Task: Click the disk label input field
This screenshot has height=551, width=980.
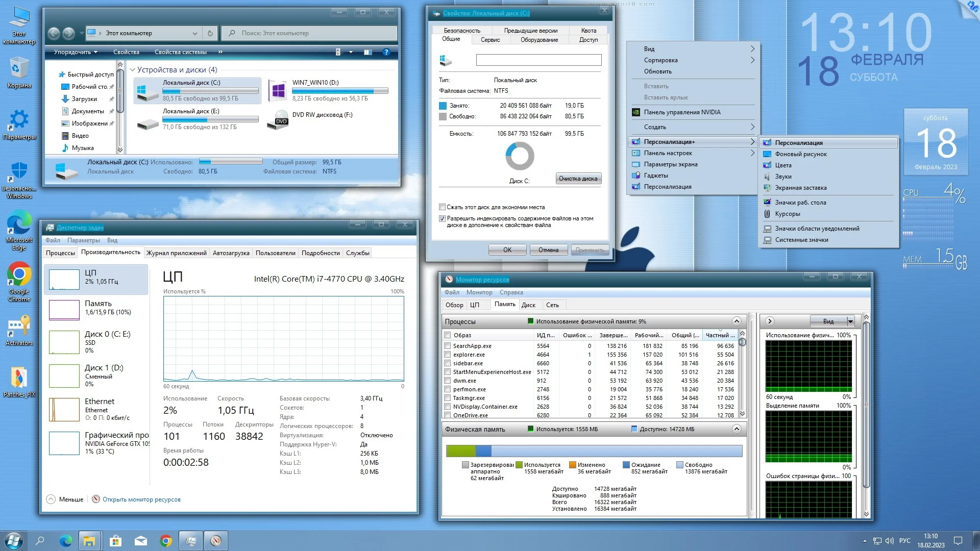Action: point(538,60)
